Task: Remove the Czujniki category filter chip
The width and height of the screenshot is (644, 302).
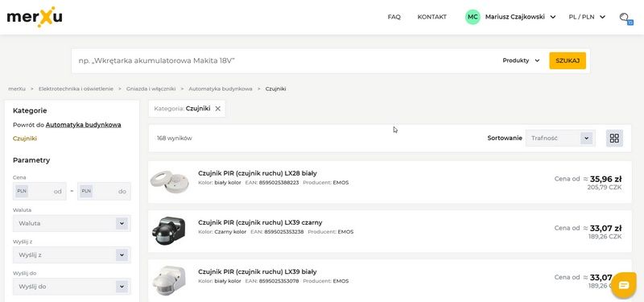Action: point(218,109)
